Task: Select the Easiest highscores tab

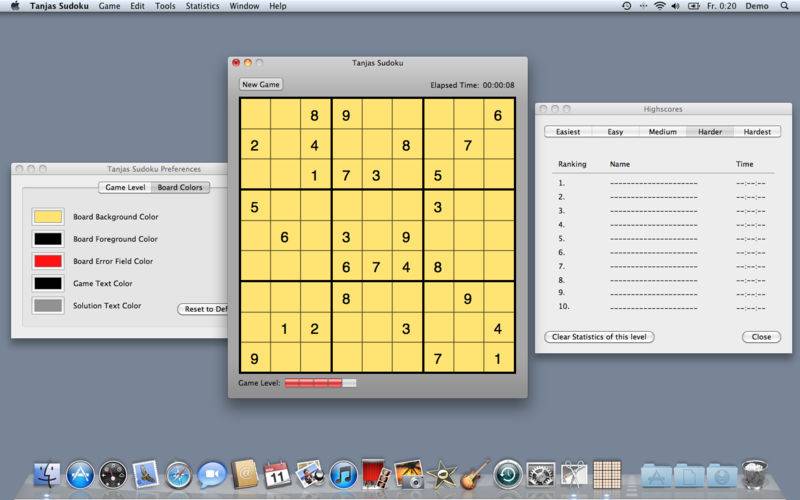Action: point(568,132)
